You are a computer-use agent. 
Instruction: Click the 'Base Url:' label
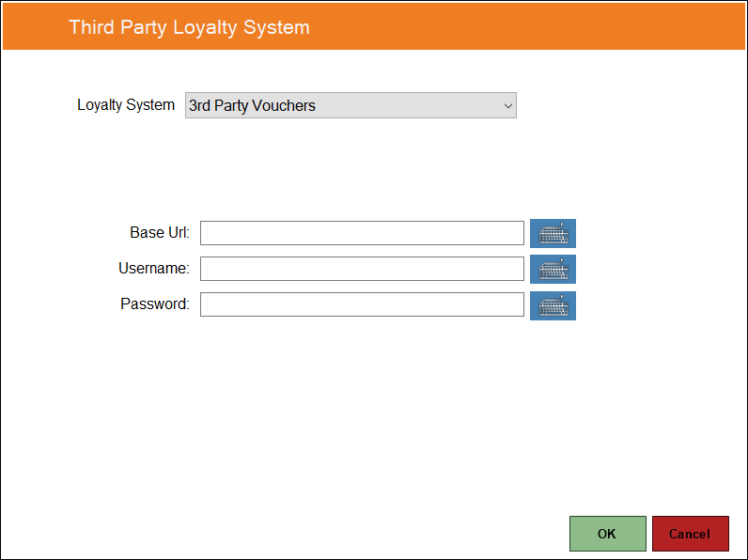tap(160, 232)
